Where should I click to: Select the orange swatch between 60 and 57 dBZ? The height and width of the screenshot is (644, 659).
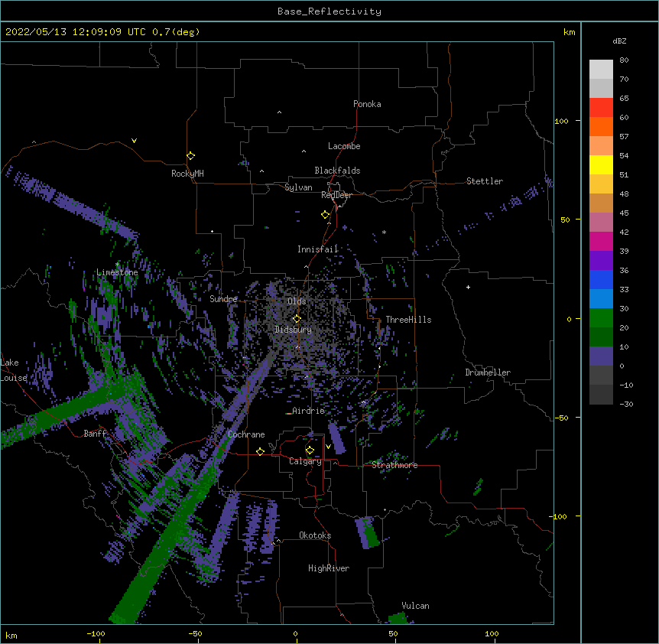tap(601, 126)
